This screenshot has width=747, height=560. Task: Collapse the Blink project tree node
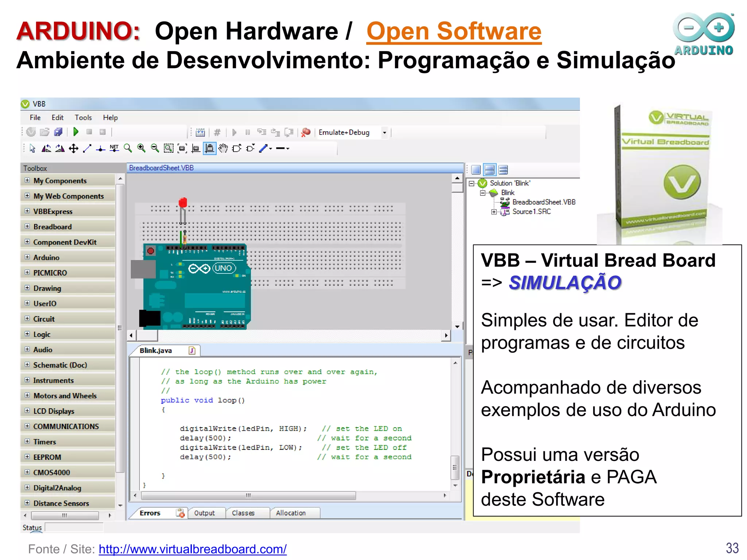tap(483, 193)
